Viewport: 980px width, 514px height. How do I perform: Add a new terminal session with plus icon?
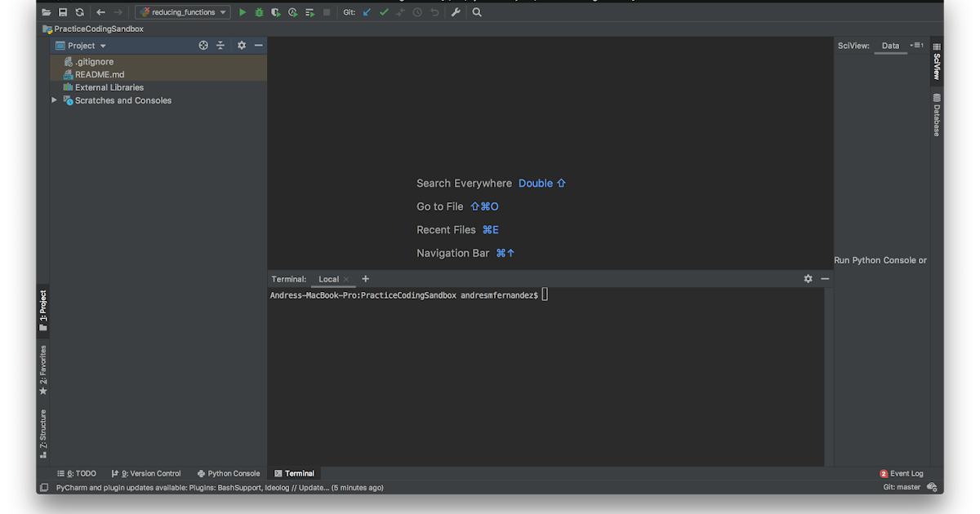tap(364, 278)
